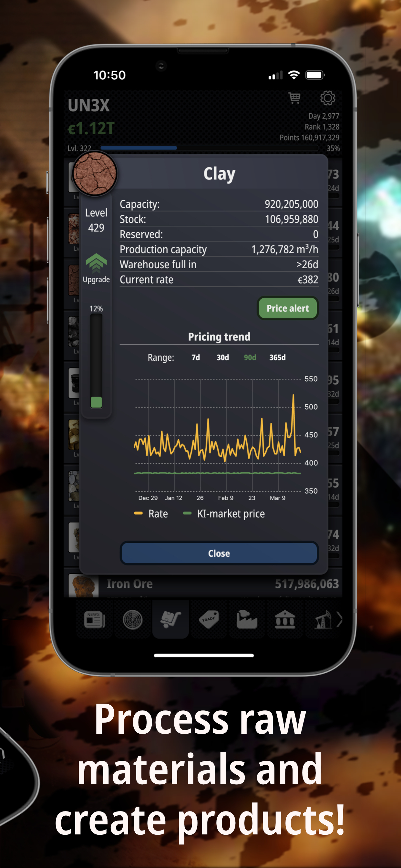
Task: Open the oil pump jack icon
Action: (x=323, y=619)
